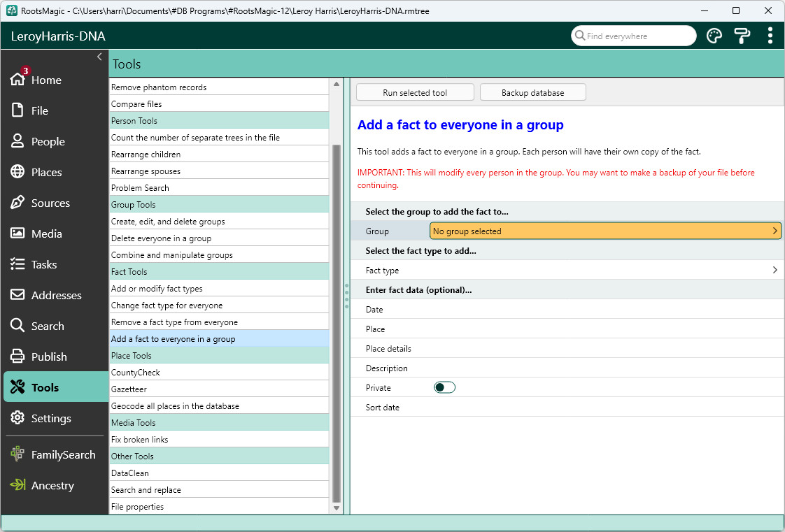The width and height of the screenshot is (785, 532).
Task: Select File properties tool
Action: 219,506
